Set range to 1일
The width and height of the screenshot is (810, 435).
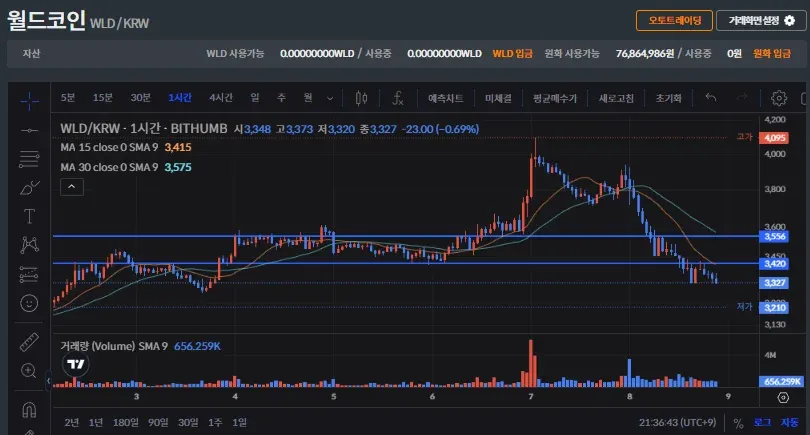pyautogui.click(x=239, y=423)
